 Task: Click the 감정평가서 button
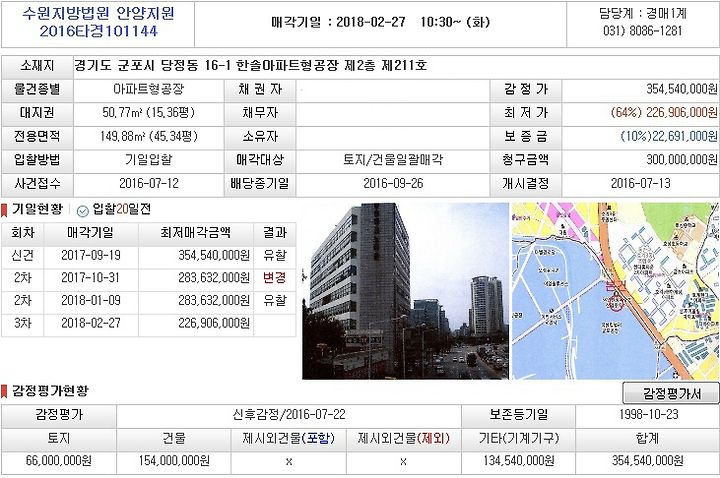pos(671,393)
